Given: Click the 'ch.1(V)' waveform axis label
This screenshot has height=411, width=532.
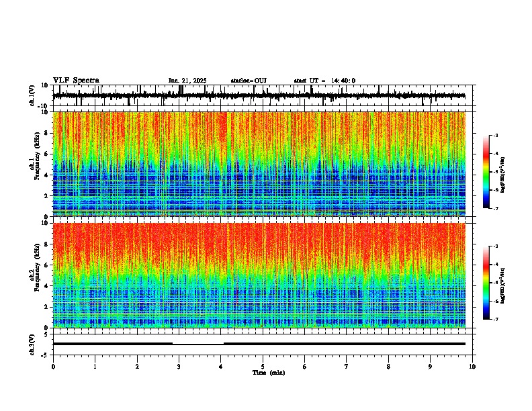Looking at the screenshot, I should click(32, 95).
